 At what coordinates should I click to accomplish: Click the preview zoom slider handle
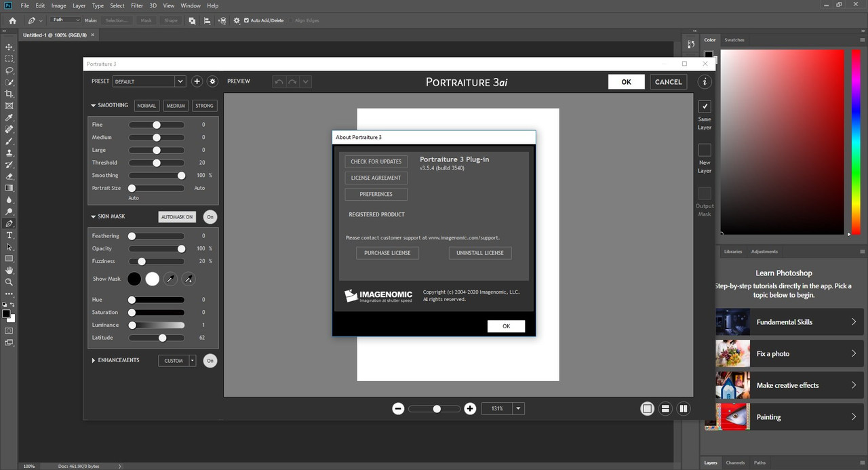[437, 409]
